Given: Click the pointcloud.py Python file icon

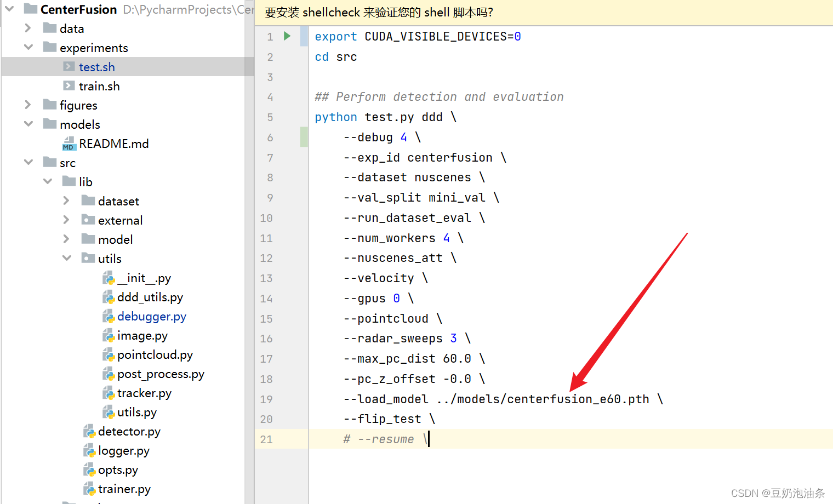Looking at the screenshot, I should click(108, 354).
